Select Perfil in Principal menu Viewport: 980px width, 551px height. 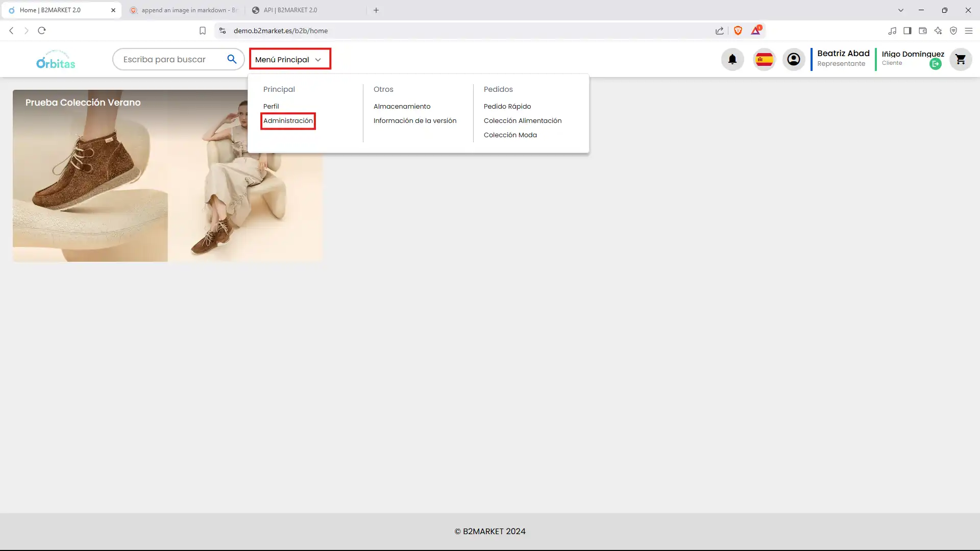tap(271, 107)
